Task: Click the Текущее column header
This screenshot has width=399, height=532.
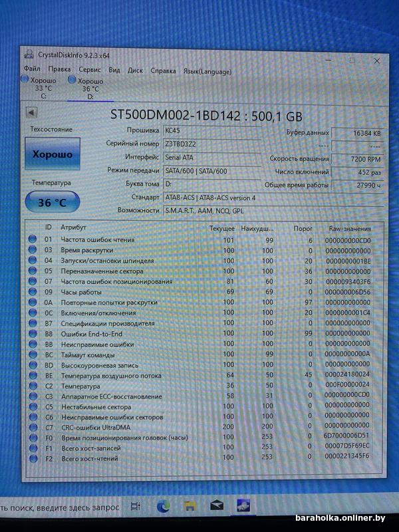Action: (x=222, y=228)
